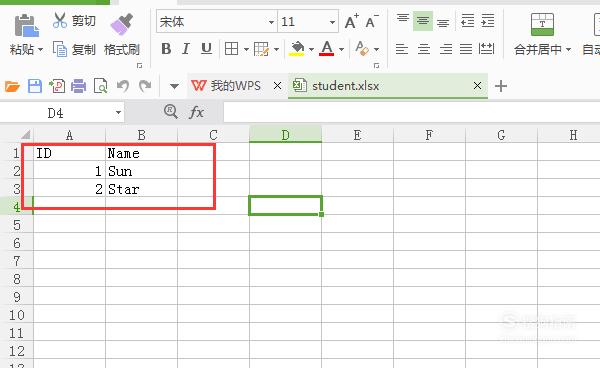Select the Format Painter brush
The width and height of the screenshot is (600, 368).
tap(122, 24)
